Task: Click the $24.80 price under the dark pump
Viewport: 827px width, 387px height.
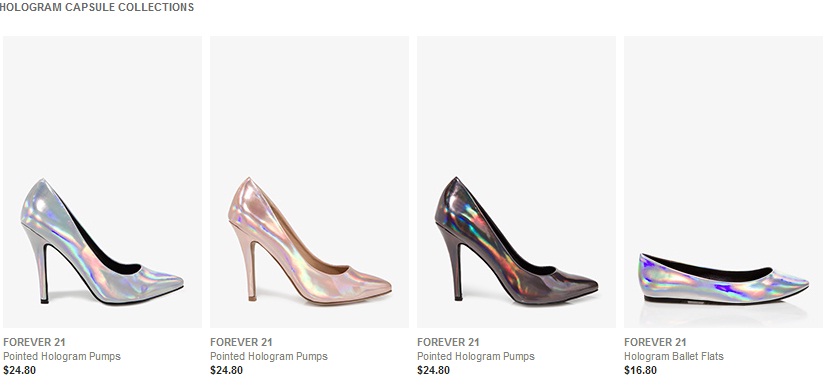Action: click(434, 370)
